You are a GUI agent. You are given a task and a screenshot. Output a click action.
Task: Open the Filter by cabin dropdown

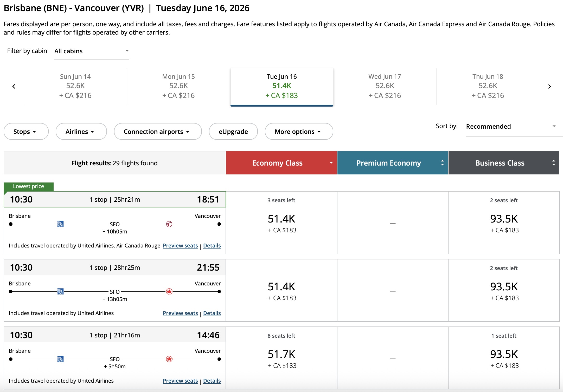click(x=92, y=51)
